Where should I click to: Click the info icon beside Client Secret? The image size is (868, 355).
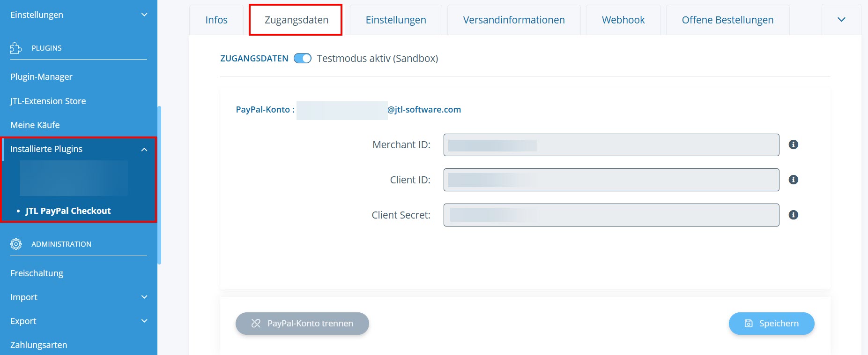coord(793,215)
